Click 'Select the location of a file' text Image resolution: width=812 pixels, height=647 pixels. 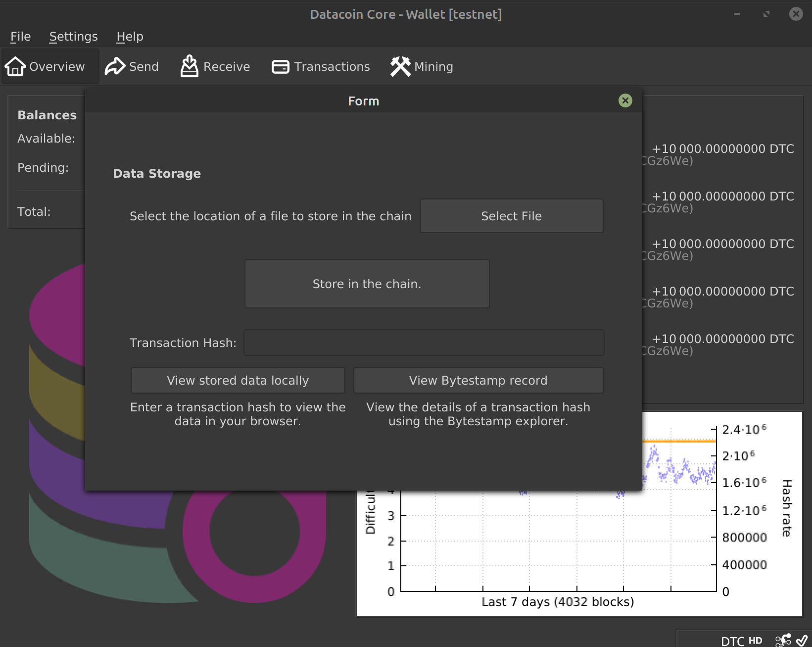point(270,216)
